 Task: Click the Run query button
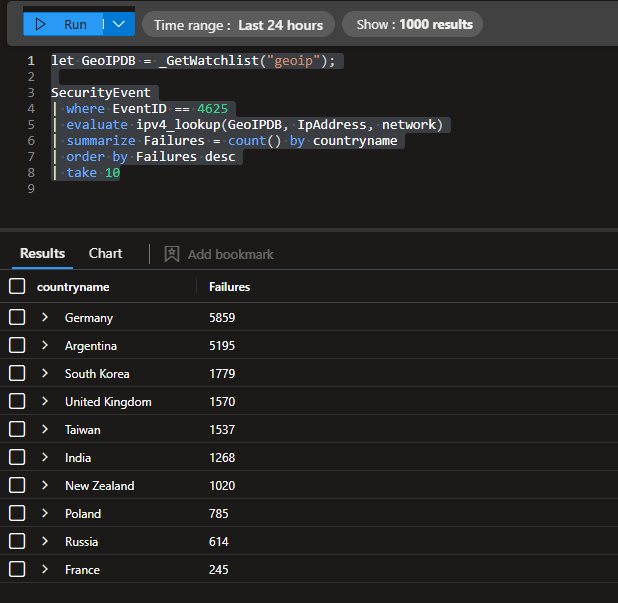62,24
